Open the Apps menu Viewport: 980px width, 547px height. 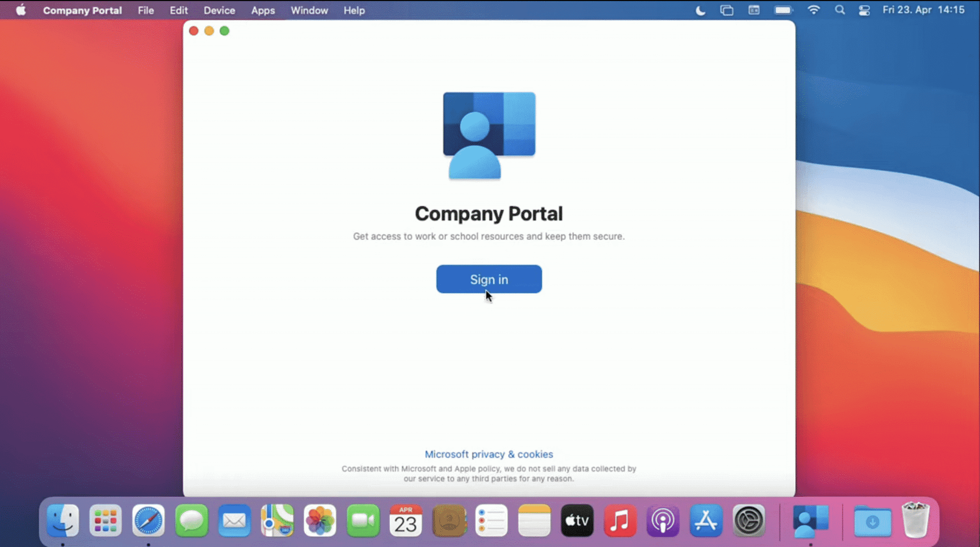pyautogui.click(x=263, y=10)
